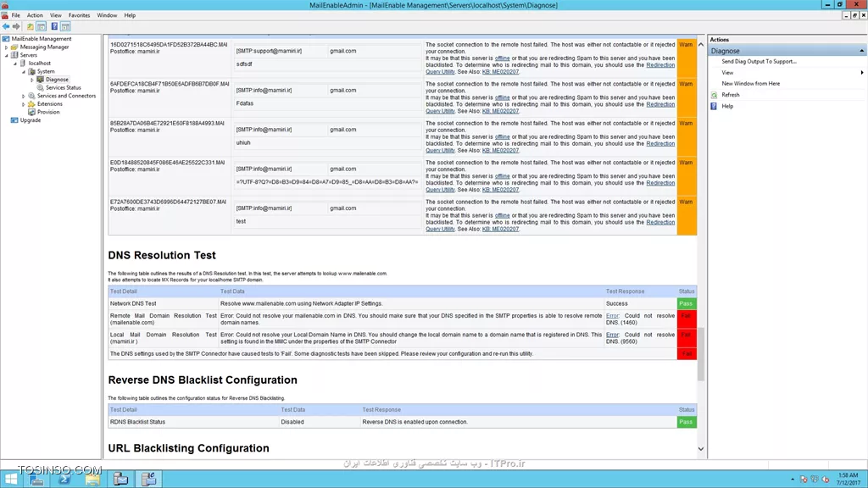Click the DNS Resolution Test heading
Viewport: 868px width, 488px height.
click(x=162, y=255)
